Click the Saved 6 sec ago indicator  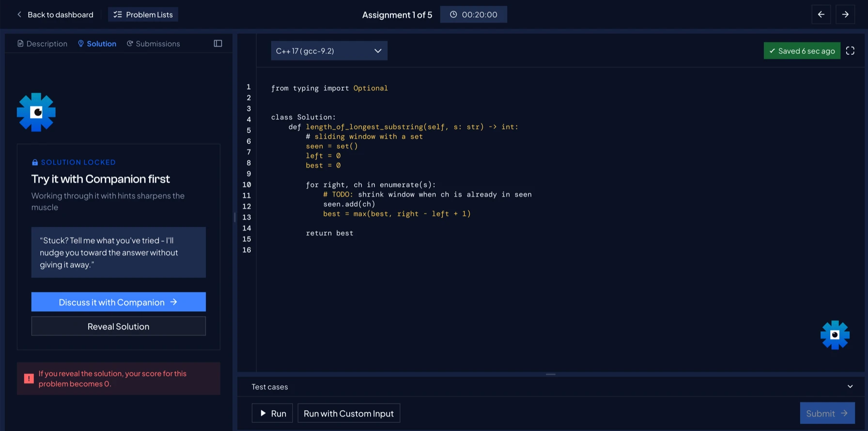click(x=802, y=51)
